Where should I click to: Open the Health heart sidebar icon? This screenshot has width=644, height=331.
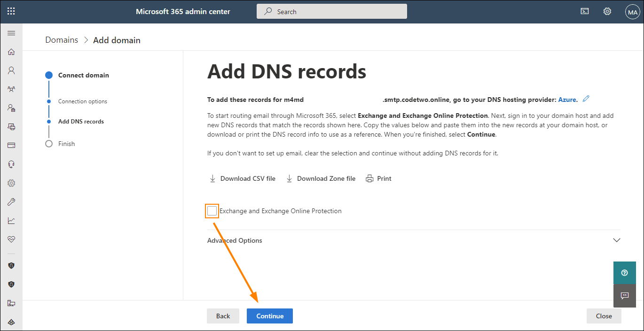[11, 239]
